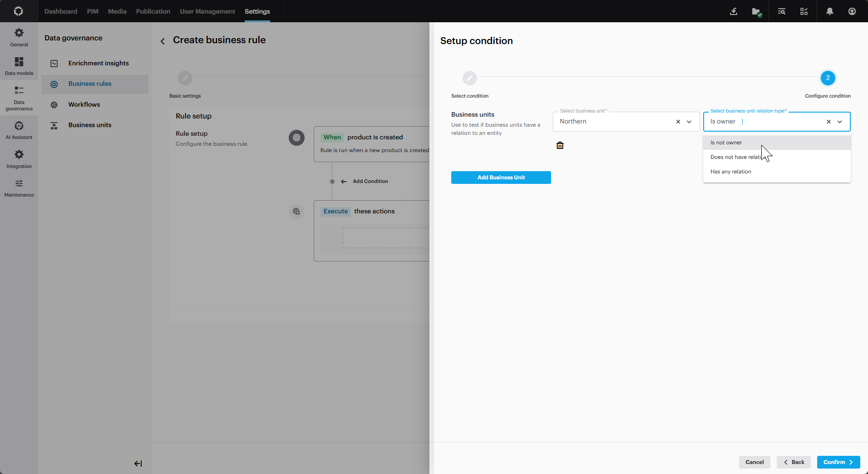Select 'Is not owner' option
This screenshot has width=868, height=474.
pyautogui.click(x=726, y=143)
